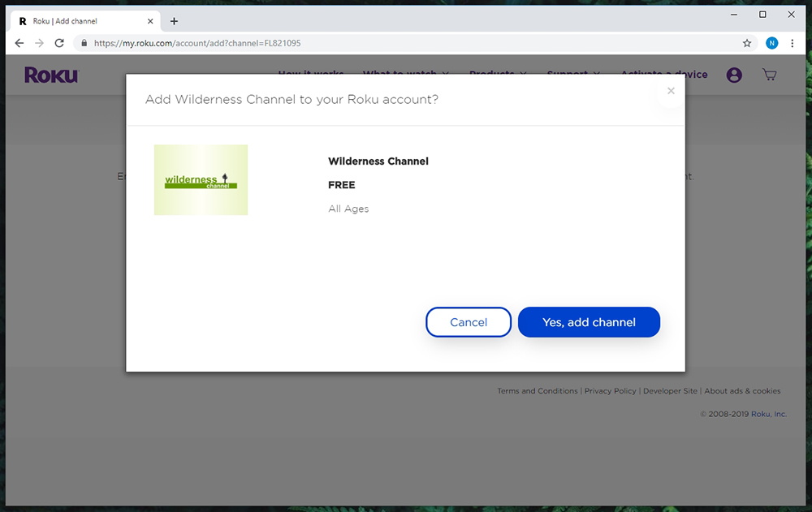The width and height of the screenshot is (812, 512).
Task: Bookmark this page with the star
Action: tap(747, 43)
